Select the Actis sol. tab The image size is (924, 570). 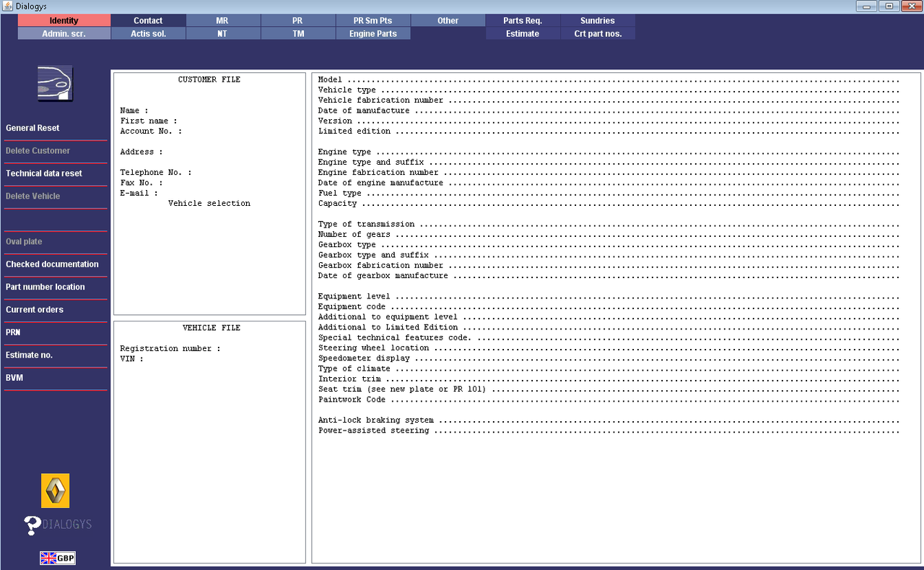(x=148, y=33)
